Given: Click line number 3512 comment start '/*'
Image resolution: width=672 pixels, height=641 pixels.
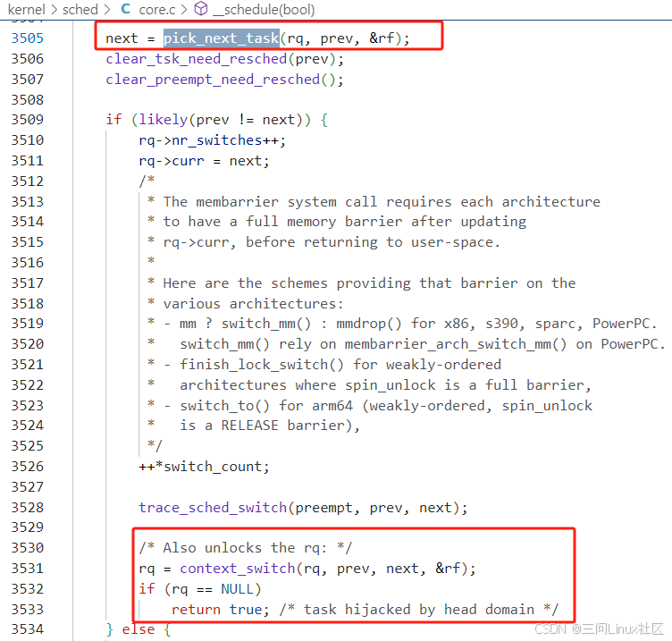Looking at the screenshot, I should (147, 181).
